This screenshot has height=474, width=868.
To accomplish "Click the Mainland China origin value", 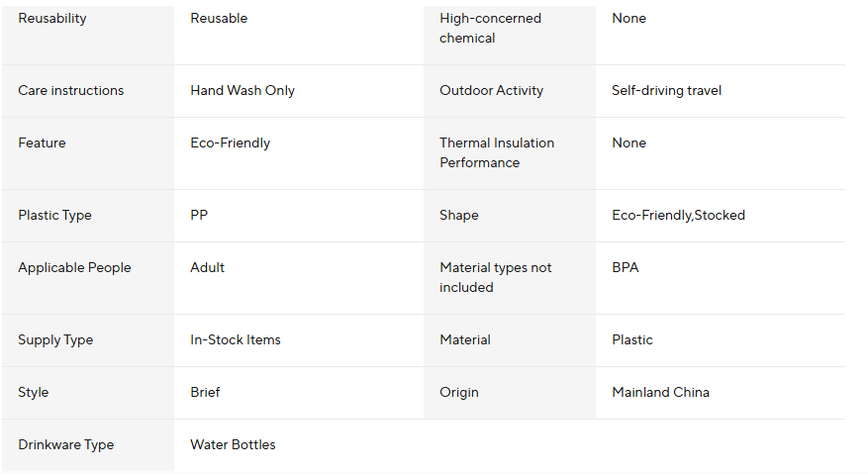I will tap(660, 393).
